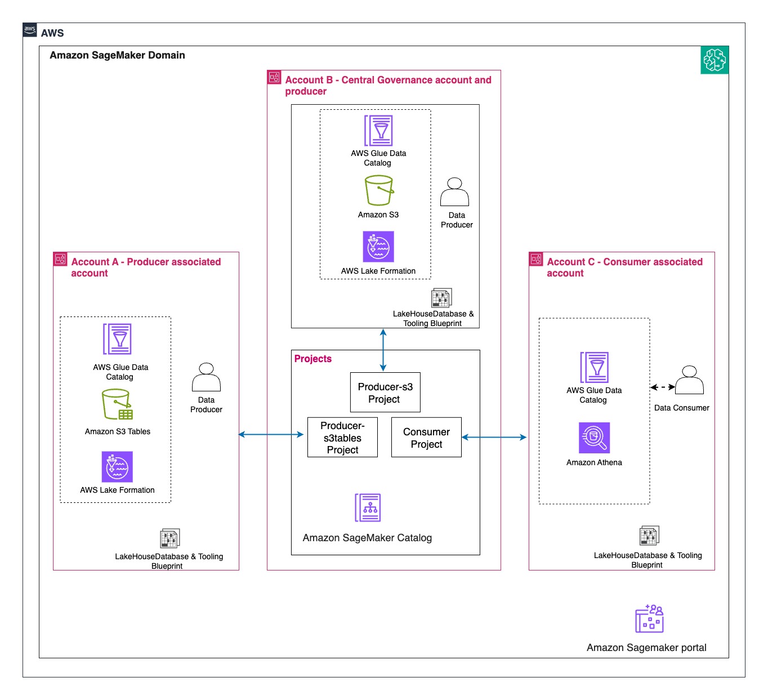Select the Amazon S3 Tables icon
The image size is (768, 700).
coord(117,404)
